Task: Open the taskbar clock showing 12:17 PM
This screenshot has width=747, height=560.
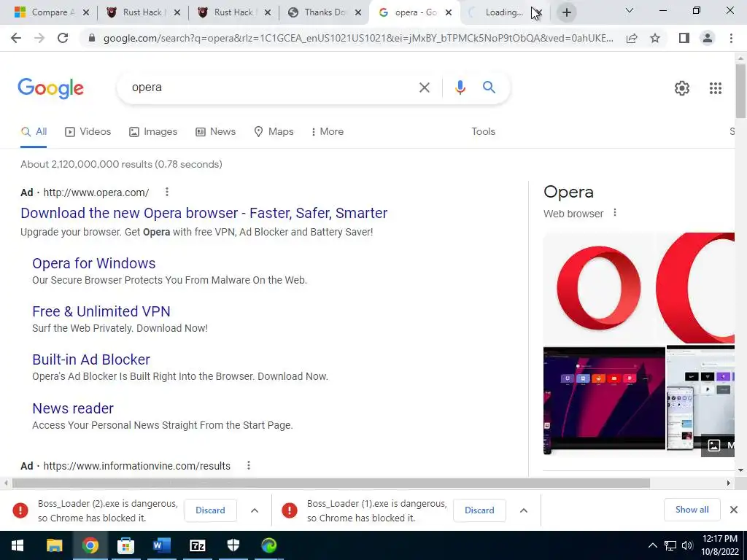Action: pyautogui.click(x=720, y=545)
